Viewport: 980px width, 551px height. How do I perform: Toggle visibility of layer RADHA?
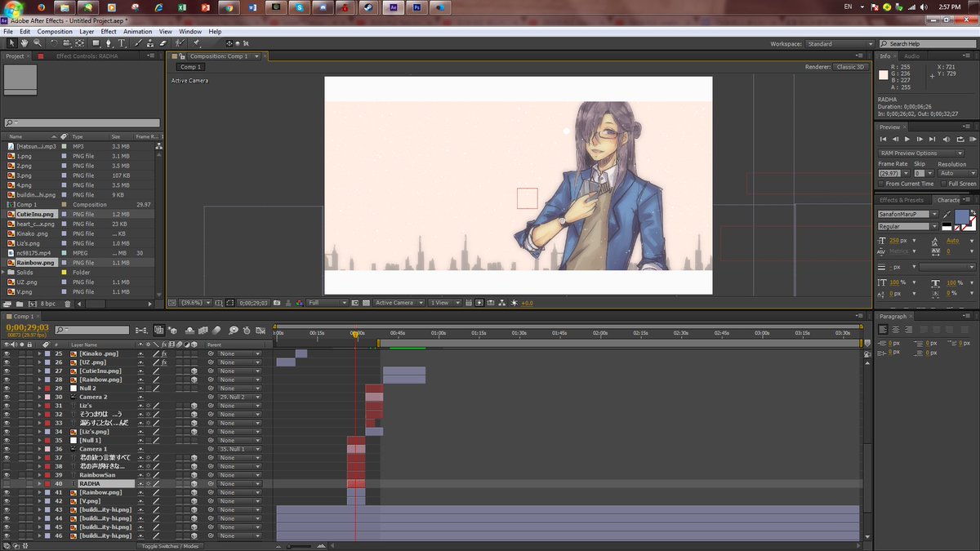click(7, 483)
